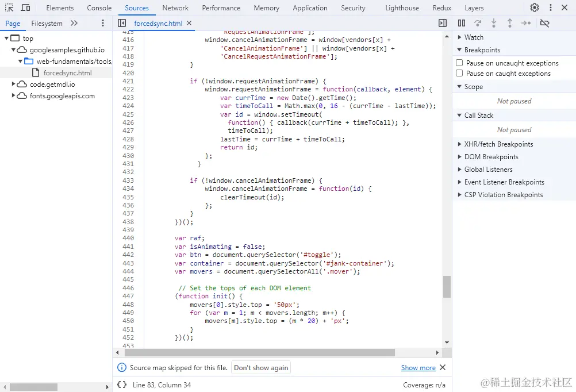The height and width of the screenshot is (392, 576).
Task: Open the Lighthouse tab
Action: coord(402,7)
